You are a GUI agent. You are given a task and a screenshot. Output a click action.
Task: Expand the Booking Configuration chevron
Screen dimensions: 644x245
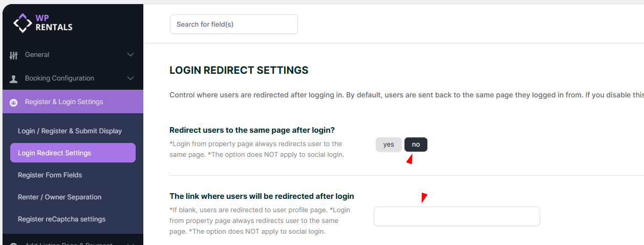point(131,78)
